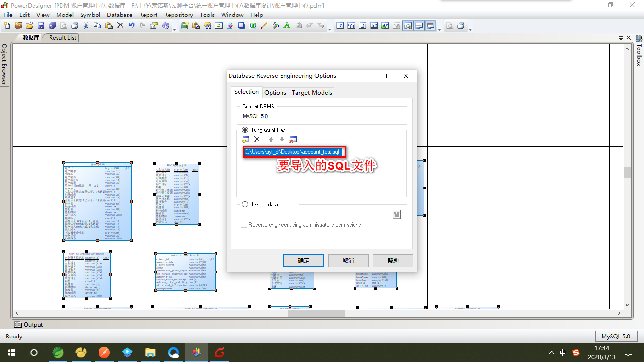Open the Sogou input icon in system tray
Image resolution: width=644 pixels, height=362 pixels.
click(576, 352)
